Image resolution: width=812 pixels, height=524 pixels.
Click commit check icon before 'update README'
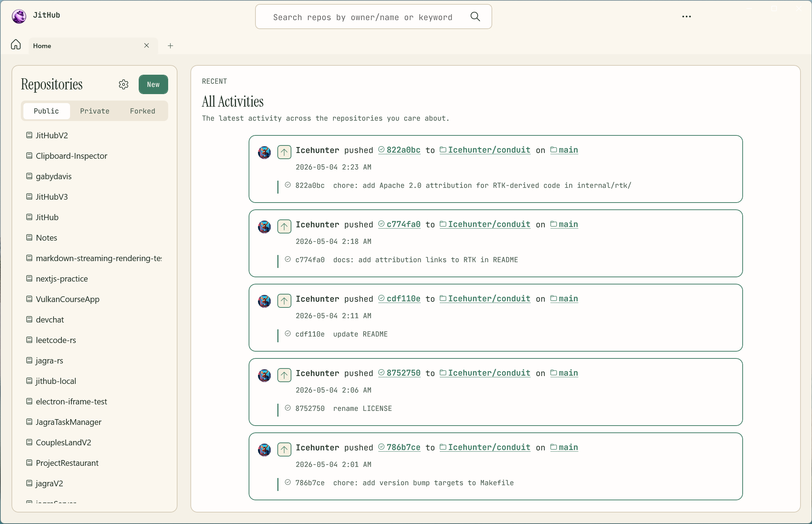pyautogui.click(x=288, y=334)
